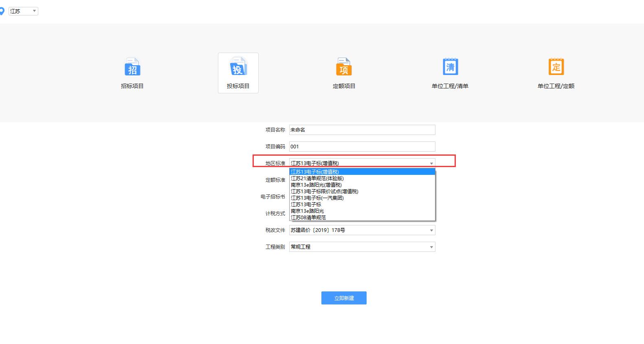Click the 项目名称 input field
The image size is (644, 344).
362,130
